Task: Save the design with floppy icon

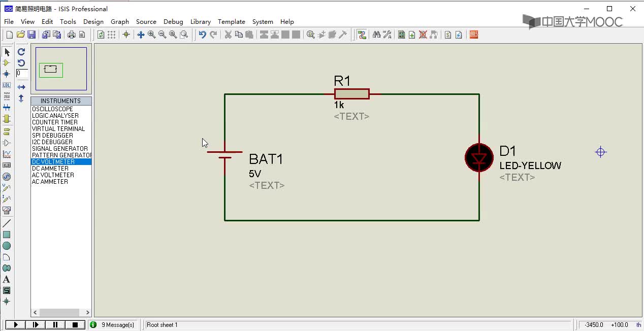Action: coord(31,35)
